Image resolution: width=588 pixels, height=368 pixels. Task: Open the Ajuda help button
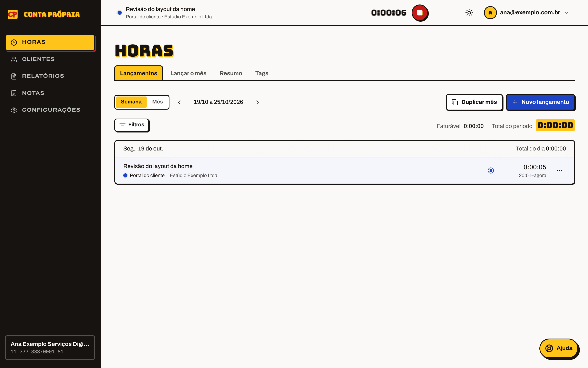pos(559,348)
